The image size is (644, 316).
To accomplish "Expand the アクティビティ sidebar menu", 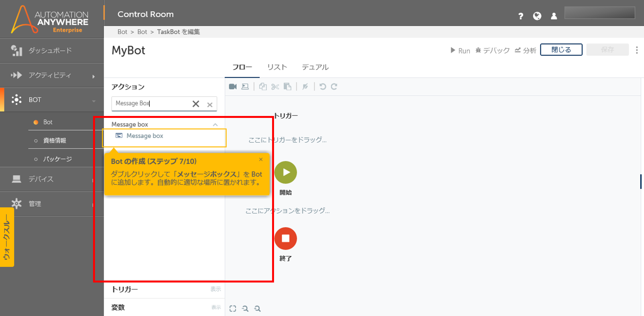I will (x=52, y=75).
